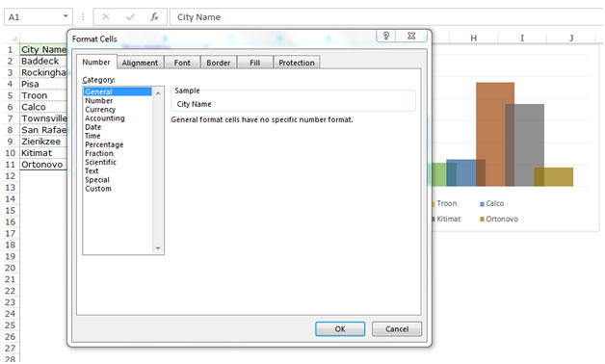Select the Percentage category
Image resolution: width=605 pixels, height=364 pixels.
click(104, 144)
